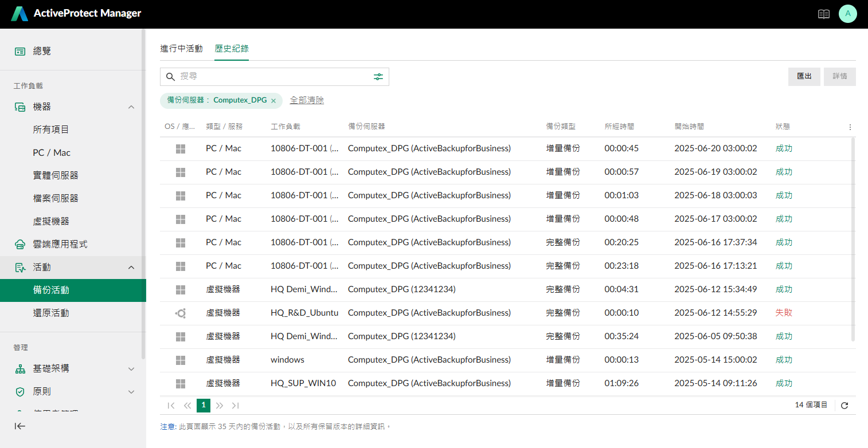Expand the 基礎架構 section chevron
Image resolution: width=868 pixels, height=448 pixels.
[x=131, y=369]
